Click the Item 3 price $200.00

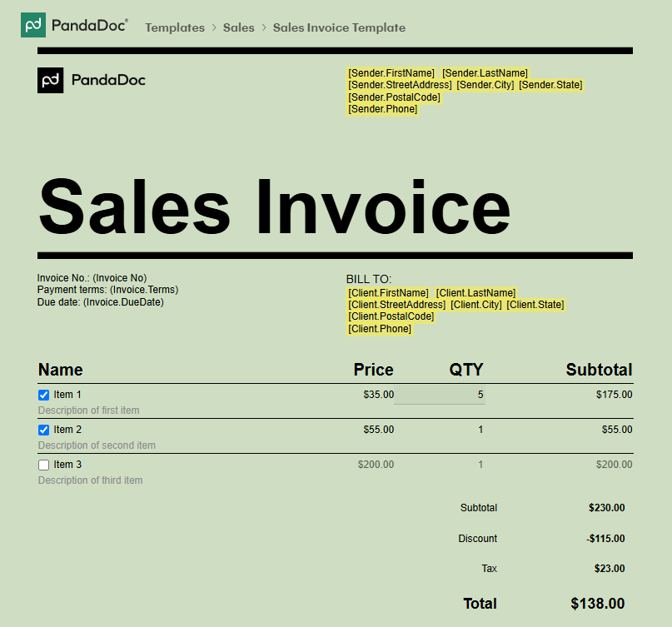(x=376, y=465)
